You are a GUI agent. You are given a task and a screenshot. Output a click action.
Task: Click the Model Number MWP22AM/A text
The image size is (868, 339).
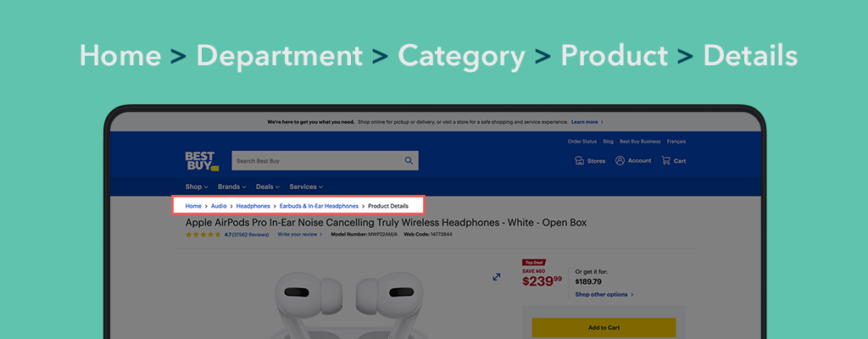coord(364,235)
